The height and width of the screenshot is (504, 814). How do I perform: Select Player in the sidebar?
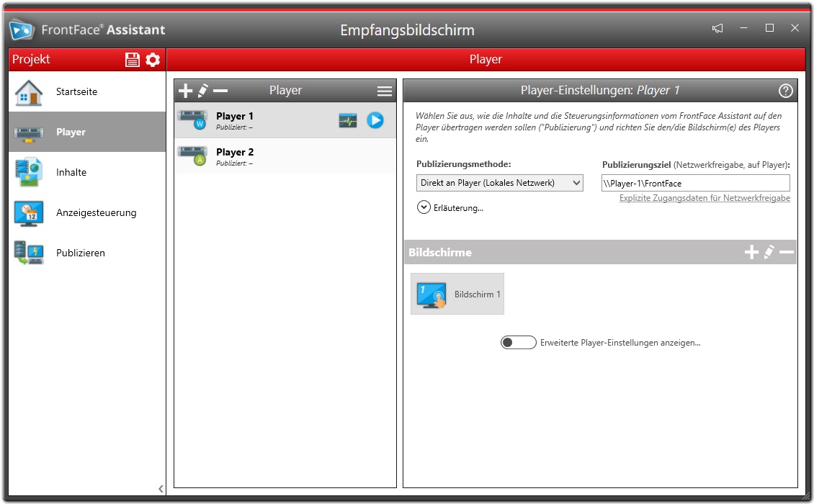click(x=87, y=132)
